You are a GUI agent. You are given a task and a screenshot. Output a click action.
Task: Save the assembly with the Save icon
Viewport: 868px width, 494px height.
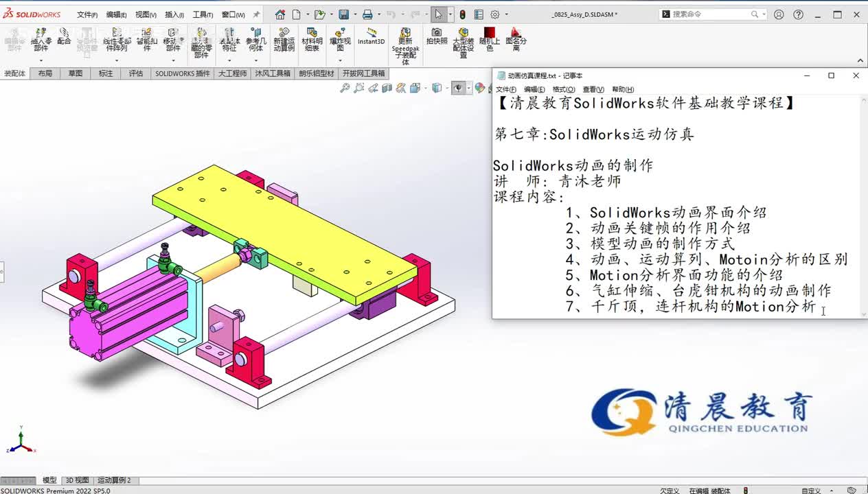pyautogui.click(x=343, y=14)
